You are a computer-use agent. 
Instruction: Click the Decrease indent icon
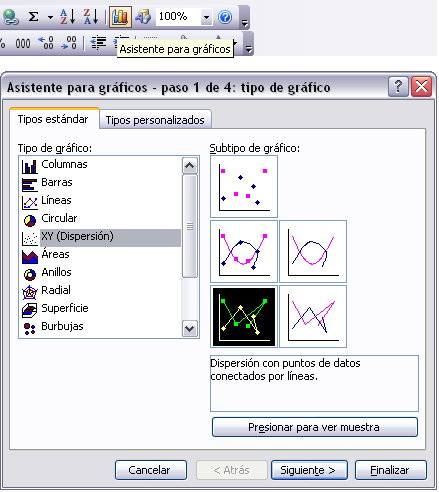coord(98,43)
